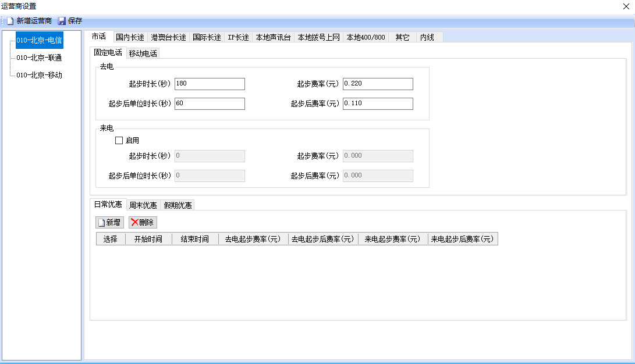Click the 去电 起步时长 field showing 180
The width and height of the screenshot is (635, 364).
tap(210, 84)
